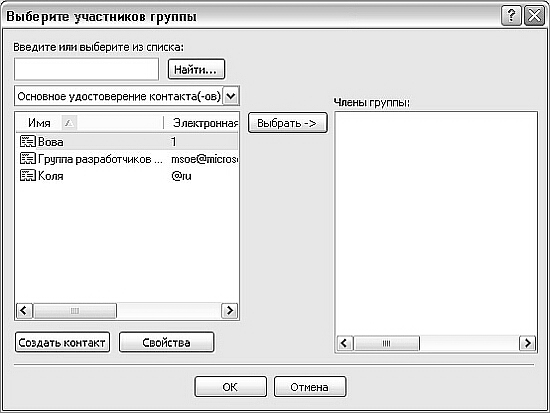Click right scroll arrow of the contacts list

click(x=230, y=311)
